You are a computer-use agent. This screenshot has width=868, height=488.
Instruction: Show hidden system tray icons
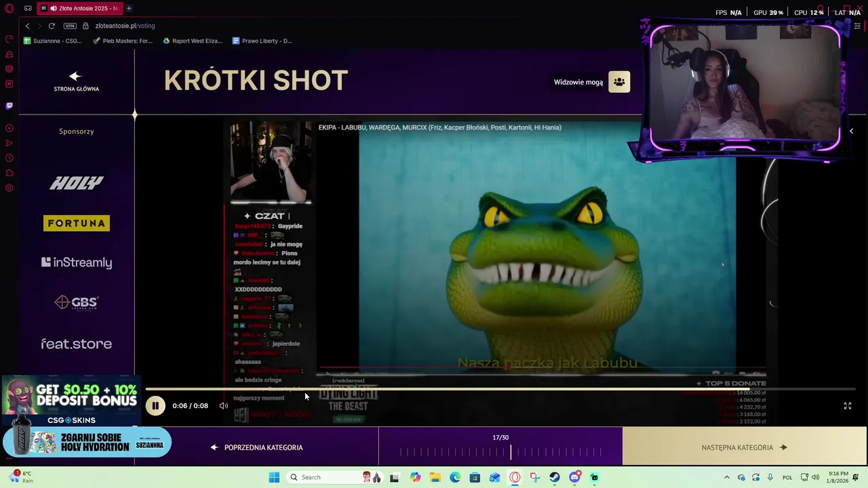click(727, 477)
